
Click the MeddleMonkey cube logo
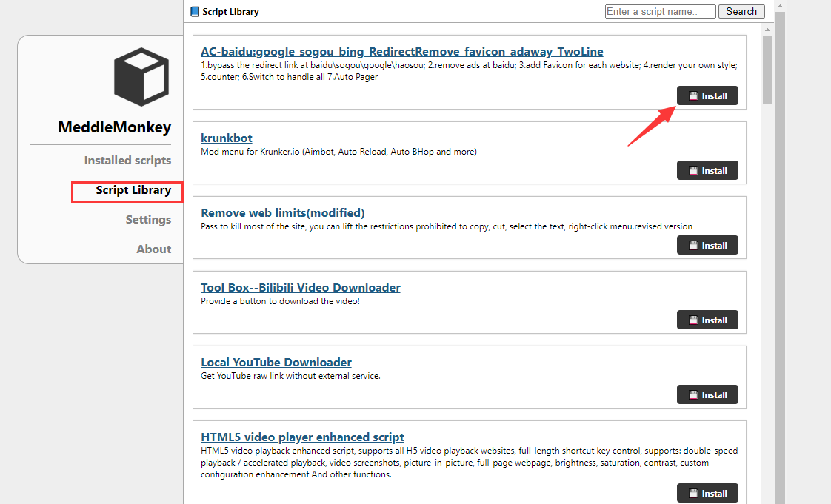coord(141,76)
